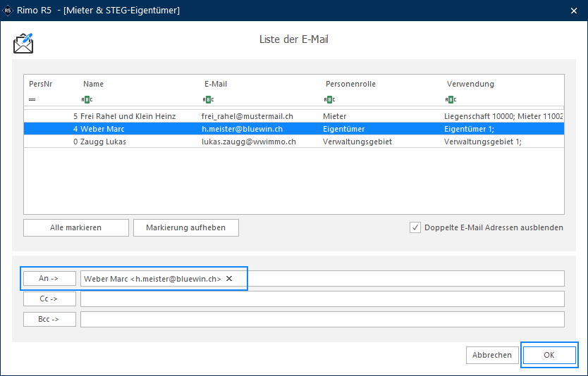Open the E-Mail column ABC filter icon
Viewport: 588px width, 376px height.
[x=208, y=99]
